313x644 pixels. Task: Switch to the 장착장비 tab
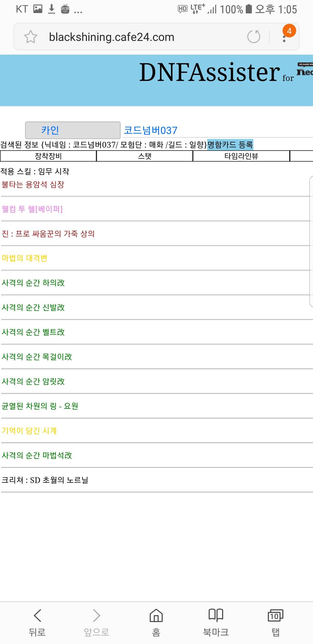pyautogui.click(x=48, y=156)
